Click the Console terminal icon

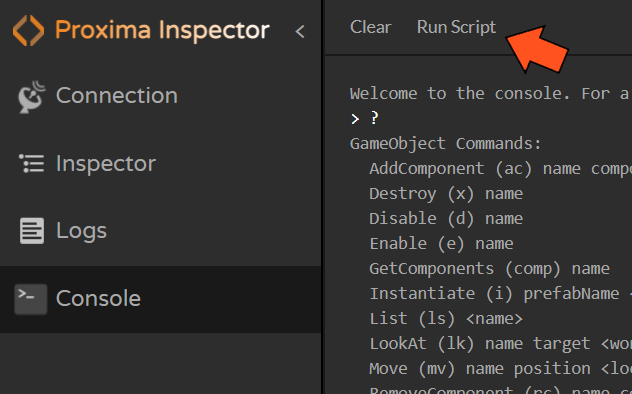point(31,299)
